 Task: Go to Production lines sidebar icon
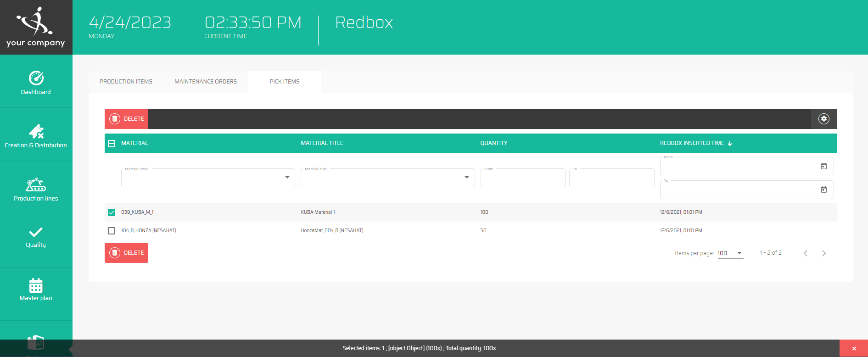click(36, 185)
